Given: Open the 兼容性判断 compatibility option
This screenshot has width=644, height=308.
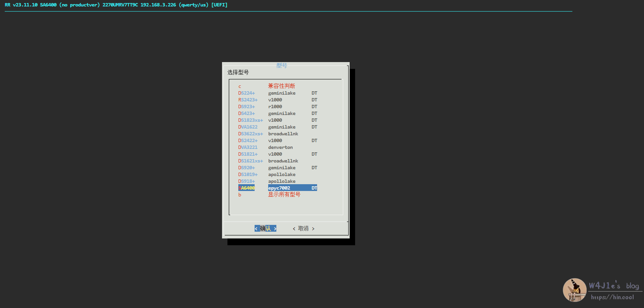Looking at the screenshot, I should coord(281,86).
